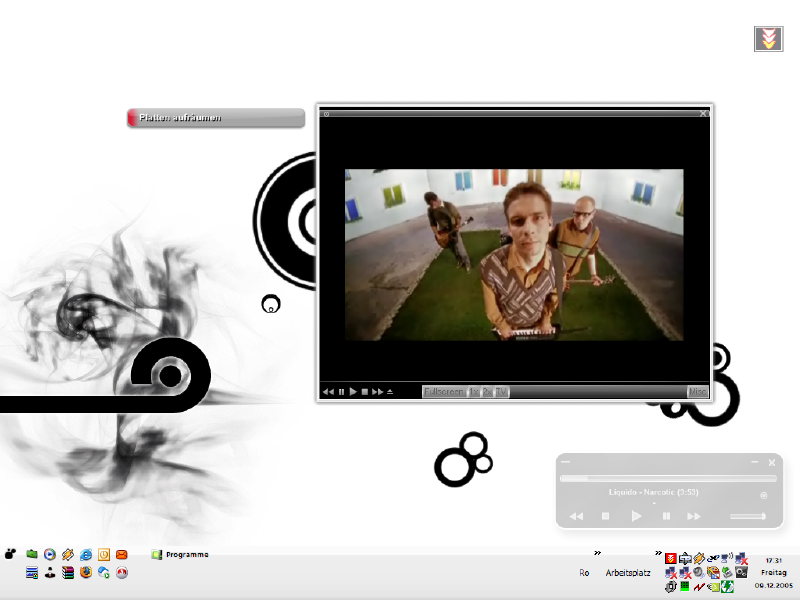Fast-forward the video in the video player
This screenshot has width=800, height=600.
[x=378, y=392]
